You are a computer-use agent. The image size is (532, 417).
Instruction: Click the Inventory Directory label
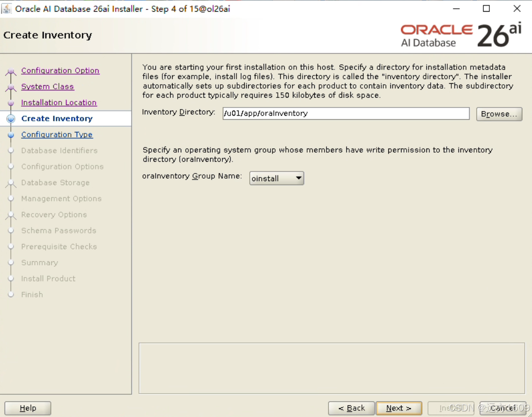click(x=179, y=112)
